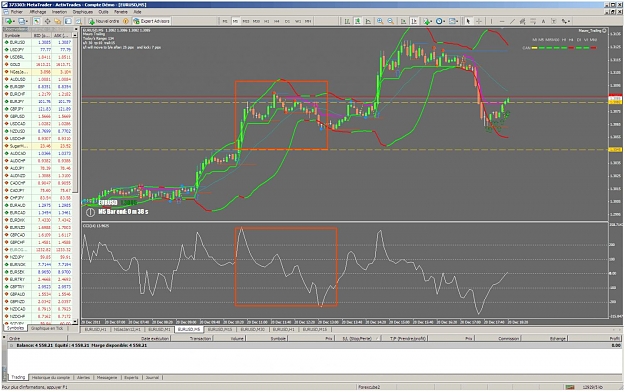This screenshot has height=392, width=625.
Task: Select the trendline tool
Action: coord(512,21)
